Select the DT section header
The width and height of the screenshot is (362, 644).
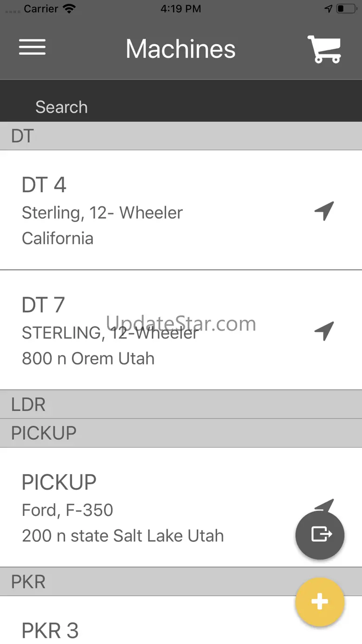[x=181, y=137]
